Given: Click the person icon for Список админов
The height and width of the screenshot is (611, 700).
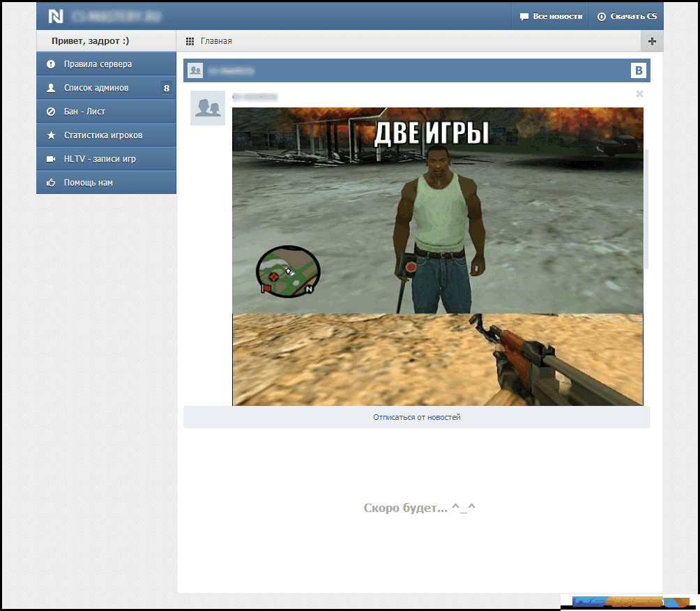Looking at the screenshot, I should (51, 88).
